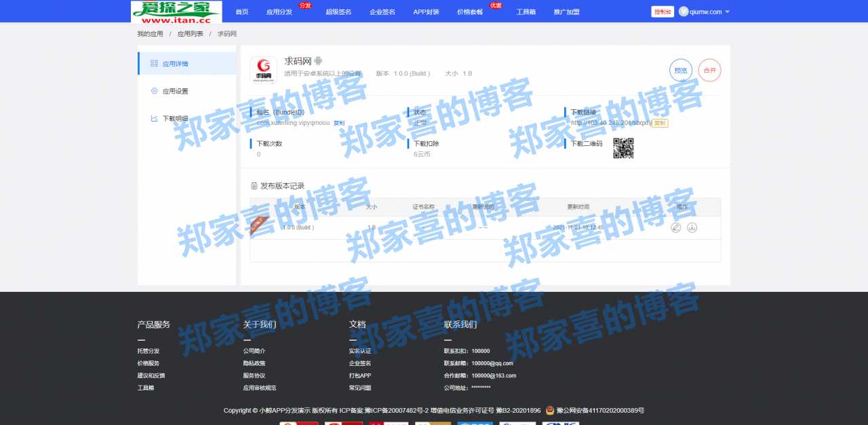Click the Android icon next to 求码网 title
This screenshot has width=868, height=425.
pyautogui.click(x=318, y=61)
